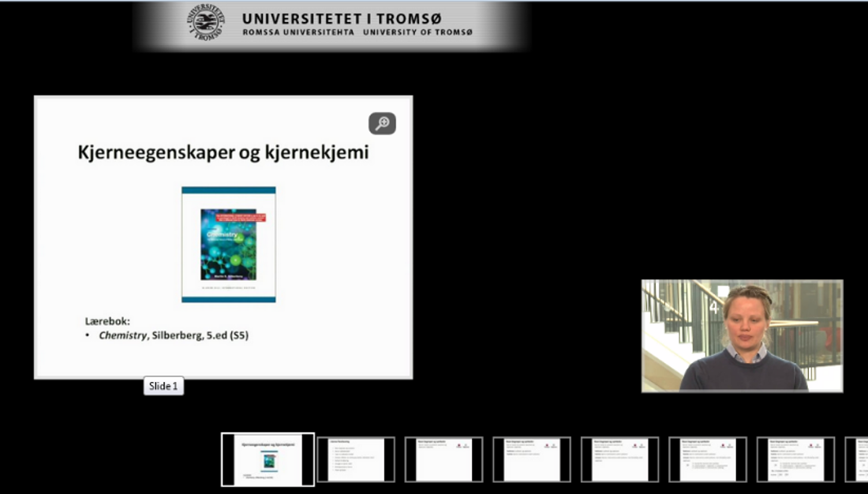Select the fifth slide thumbnail
Screen dimensions: 868x494
pyautogui.click(x=619, y=459)
